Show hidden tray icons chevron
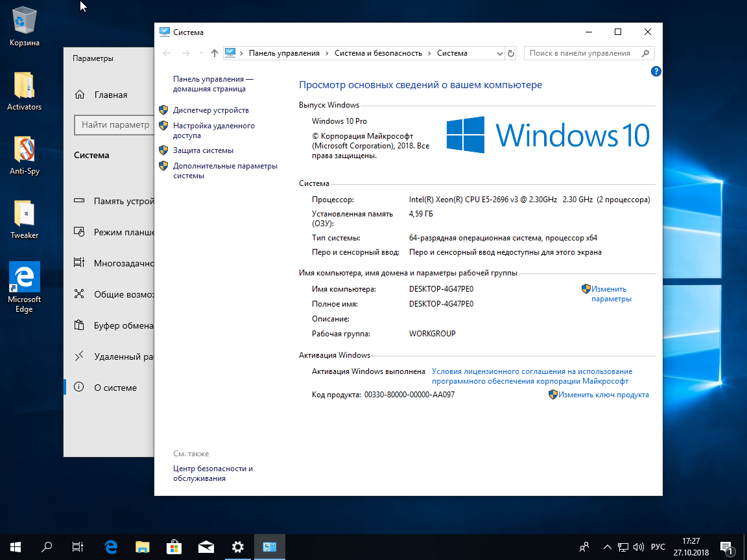Image resolution: width=747 pixels, height=560 pixels. coord(606,547)
